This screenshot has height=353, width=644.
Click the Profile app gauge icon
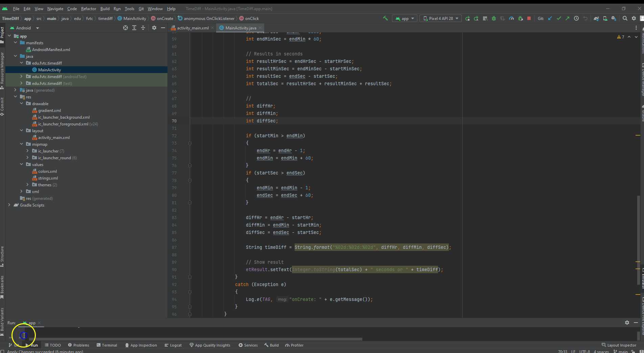click(x=511, y=19)
